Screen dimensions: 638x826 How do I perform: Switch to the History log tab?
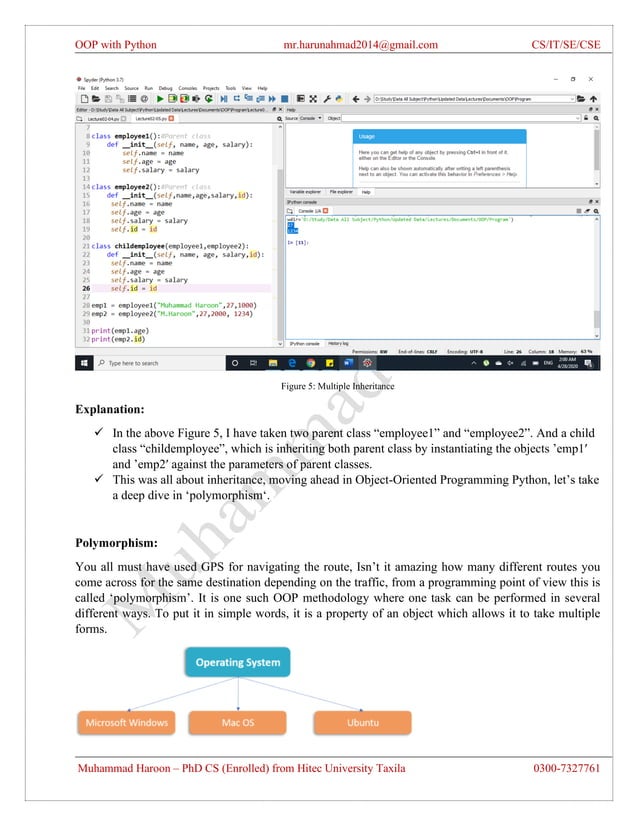point(338,343)
